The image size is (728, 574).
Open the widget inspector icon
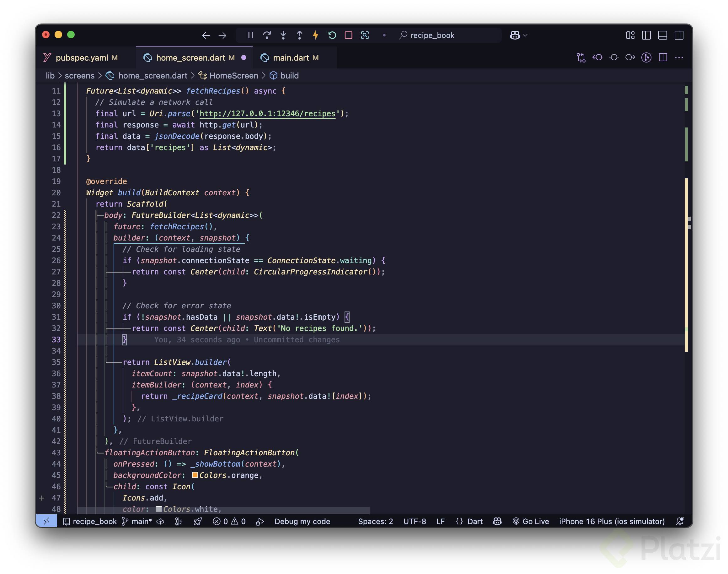coord(365,35)
